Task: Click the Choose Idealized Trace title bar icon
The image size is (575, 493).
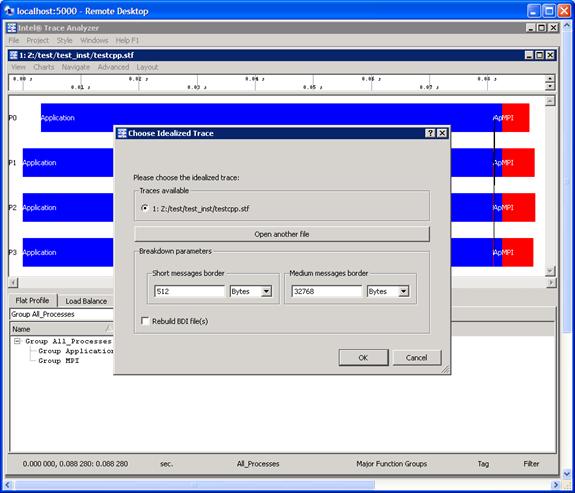Action: click(x=122, y=133)
